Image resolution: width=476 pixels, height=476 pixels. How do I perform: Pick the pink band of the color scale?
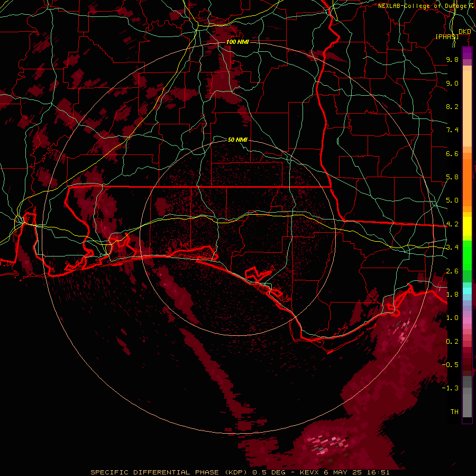(467, 321)
